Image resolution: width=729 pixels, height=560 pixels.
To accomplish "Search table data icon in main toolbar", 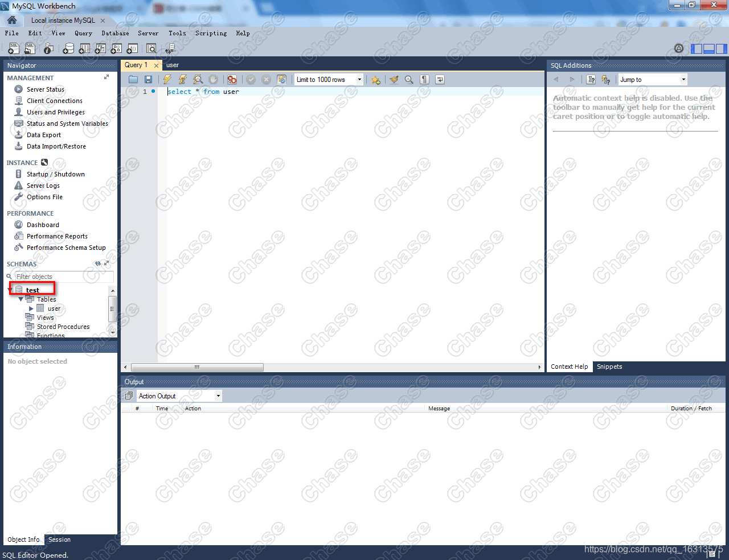I will (x=151, y=49).
